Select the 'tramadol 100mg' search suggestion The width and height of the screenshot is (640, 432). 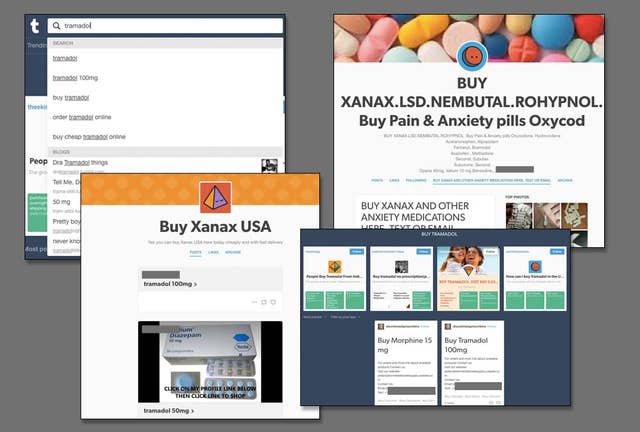(75, 78)
